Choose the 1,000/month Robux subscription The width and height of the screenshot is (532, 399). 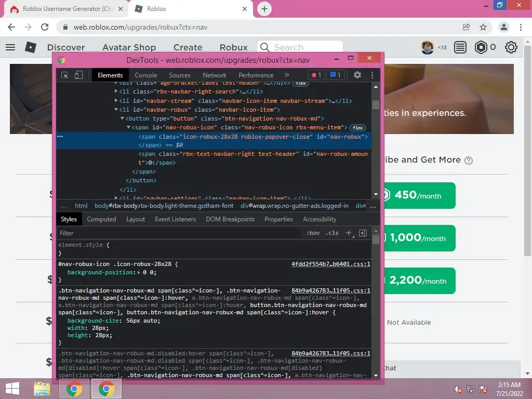click(x=420, y=238)
